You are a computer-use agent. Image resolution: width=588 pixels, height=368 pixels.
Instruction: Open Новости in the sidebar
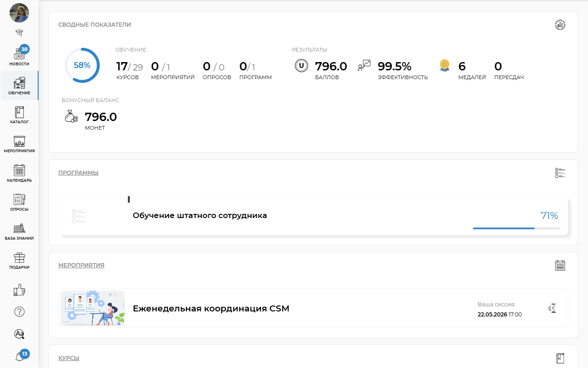(x=19, y=56)
